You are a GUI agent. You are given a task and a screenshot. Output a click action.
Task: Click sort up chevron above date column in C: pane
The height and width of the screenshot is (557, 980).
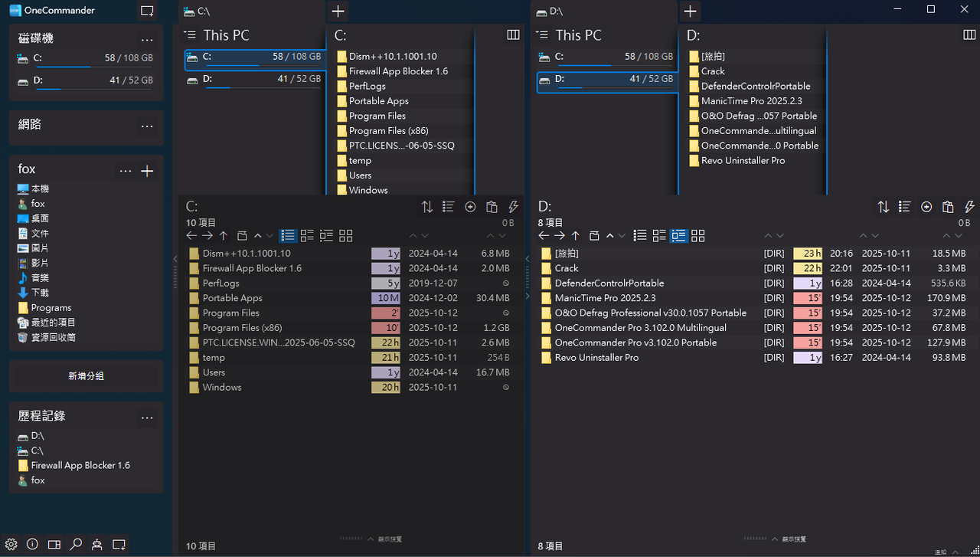coord(413,236)
